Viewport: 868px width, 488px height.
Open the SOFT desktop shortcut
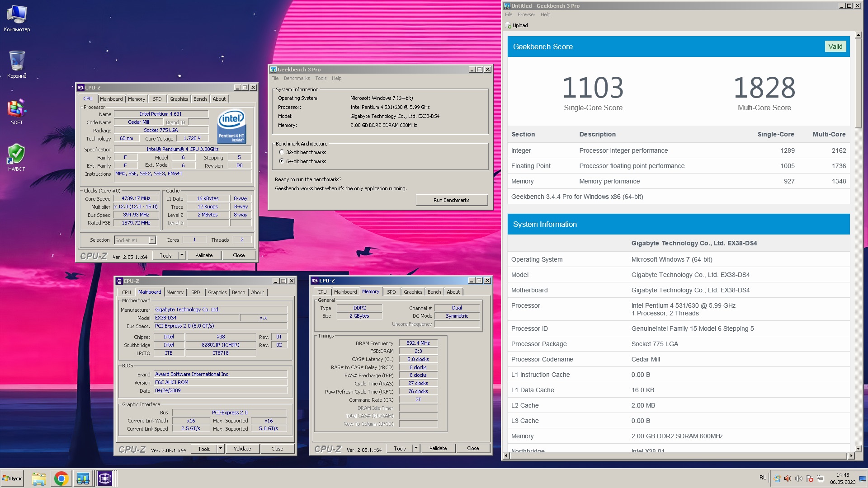tap(17, 112)
